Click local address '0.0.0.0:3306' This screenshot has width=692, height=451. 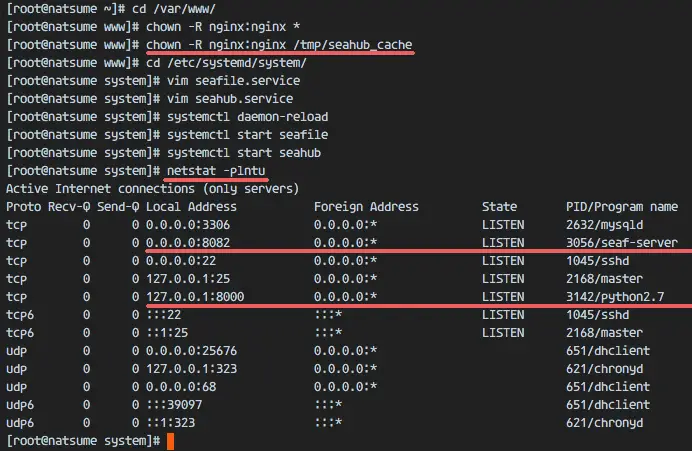[188, 225]
